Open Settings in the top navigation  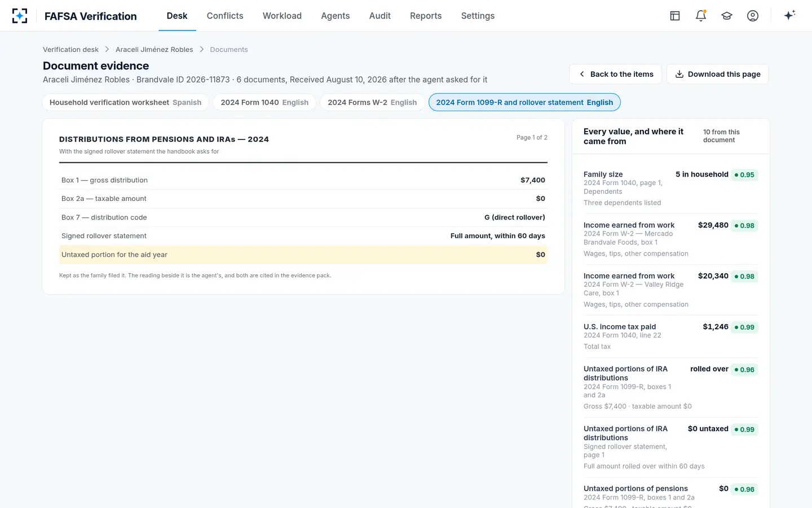478,16
